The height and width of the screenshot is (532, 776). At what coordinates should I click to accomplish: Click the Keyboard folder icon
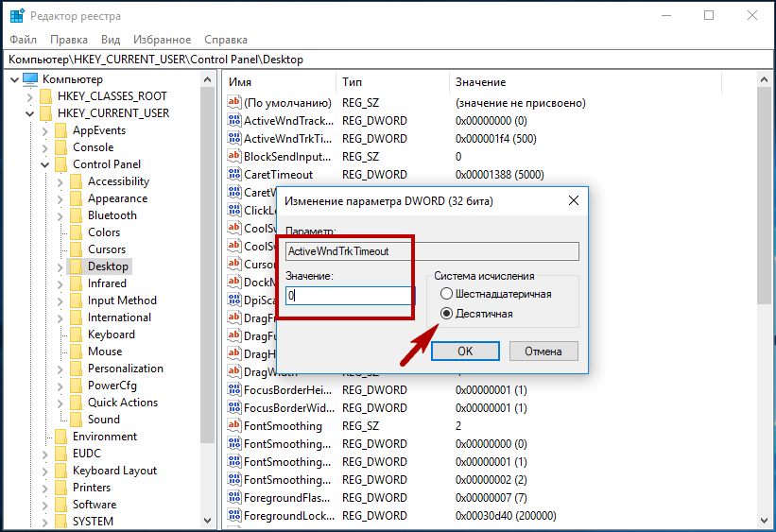pyautogui.click(x=77, y=335)
